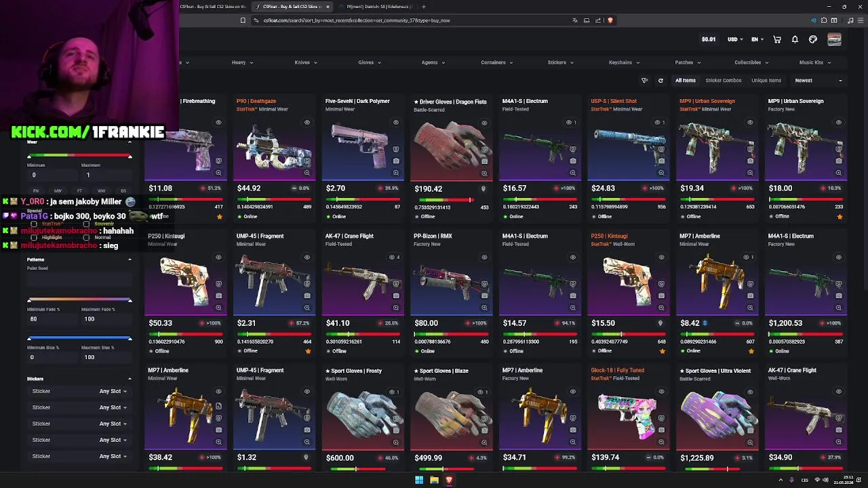Open the Patches category menu

pos(688,62)
